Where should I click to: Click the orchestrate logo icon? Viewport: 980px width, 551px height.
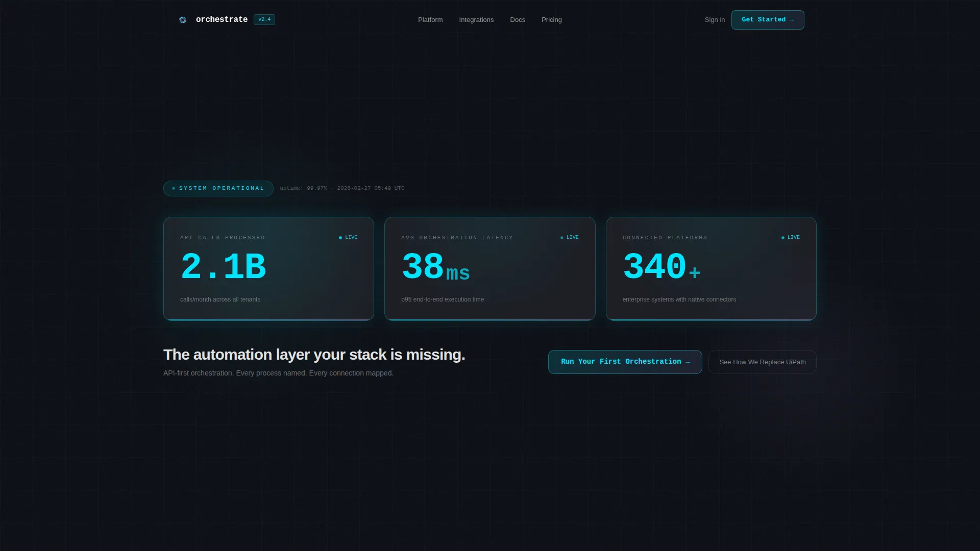click(183, 20)
